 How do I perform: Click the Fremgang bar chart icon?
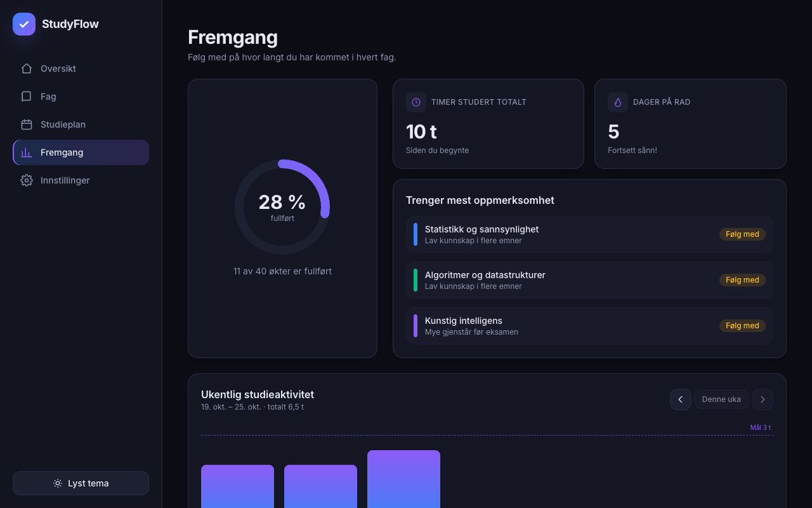point(27,152)
